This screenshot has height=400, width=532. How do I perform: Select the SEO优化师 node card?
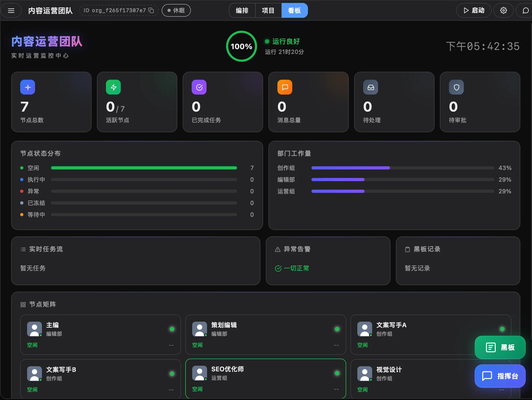click(x=265, y=378)
